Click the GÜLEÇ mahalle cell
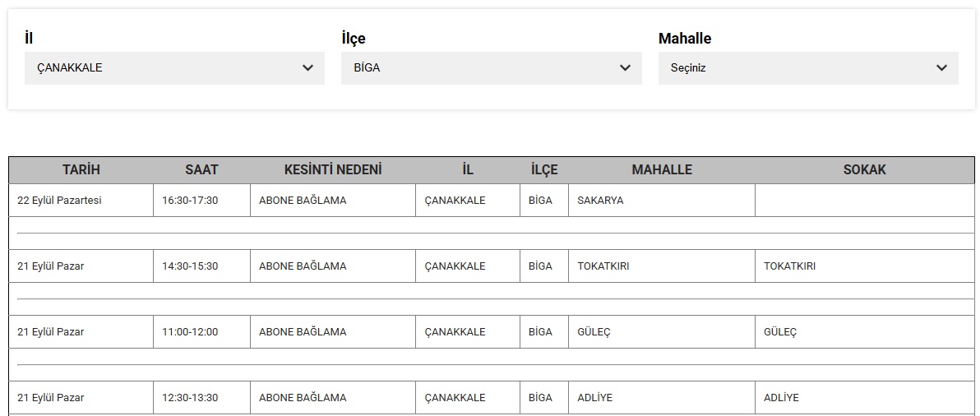This screenshot has height=416, width=980. (x=662, y=331)
